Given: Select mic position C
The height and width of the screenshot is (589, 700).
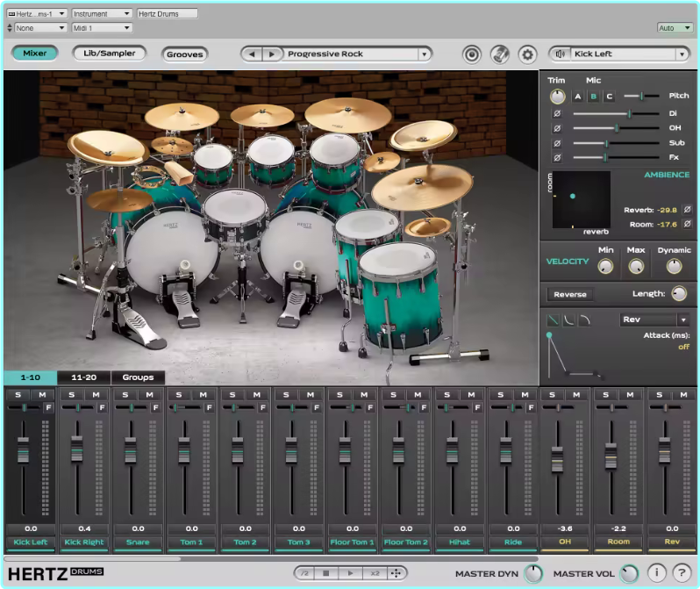Looking at the screenshot, I should [609, 96].
